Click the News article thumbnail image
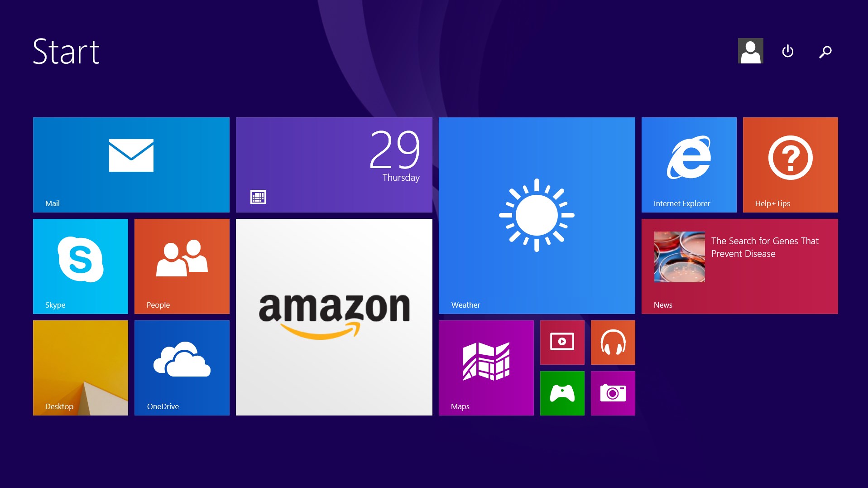 [679, 257]
